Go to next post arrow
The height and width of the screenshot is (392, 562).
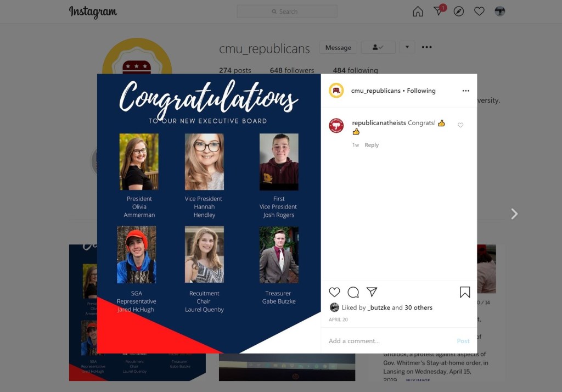click(514, 214)
